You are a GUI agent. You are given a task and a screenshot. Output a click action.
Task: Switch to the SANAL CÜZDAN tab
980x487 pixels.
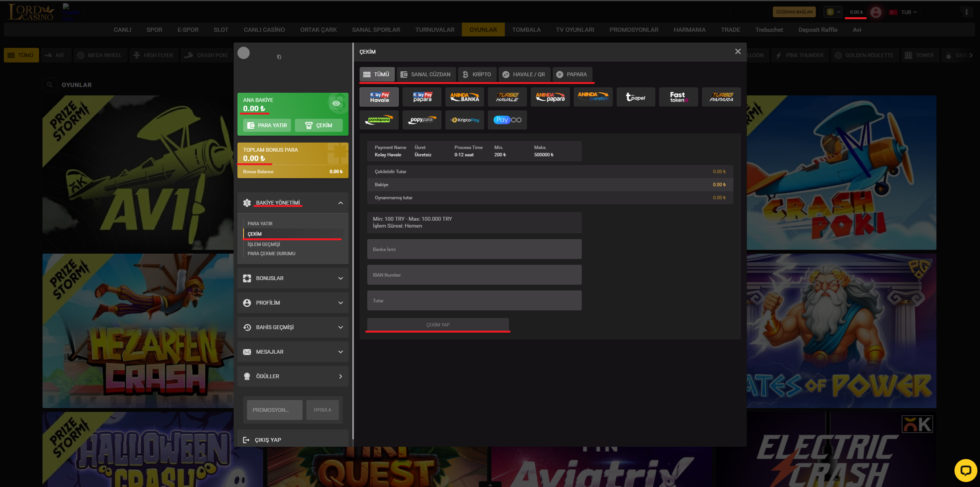[426, 74]
